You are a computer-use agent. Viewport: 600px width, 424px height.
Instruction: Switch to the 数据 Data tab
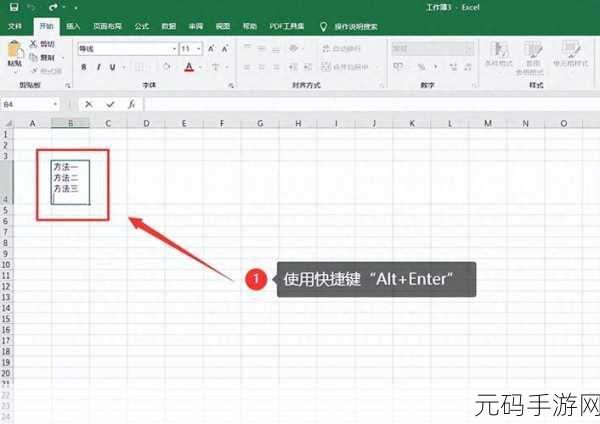tap(169, 26)
